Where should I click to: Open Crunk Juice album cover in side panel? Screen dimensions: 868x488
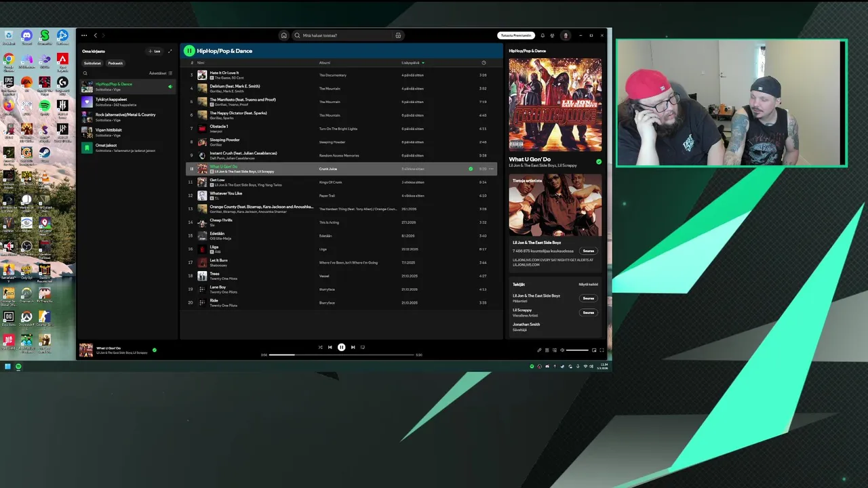555,104
